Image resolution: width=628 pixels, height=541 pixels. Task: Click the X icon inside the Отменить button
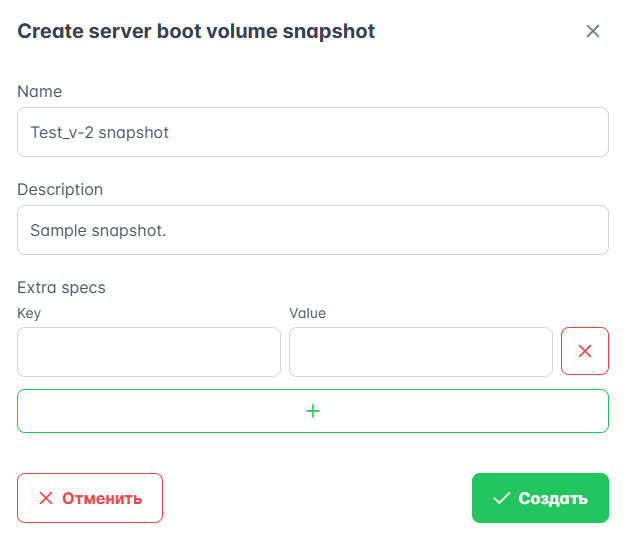point(46,498)
